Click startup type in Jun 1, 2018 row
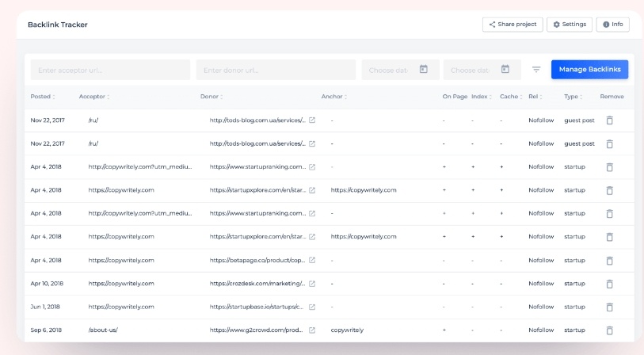Screen dimensions: 644x355 [574, 307]
